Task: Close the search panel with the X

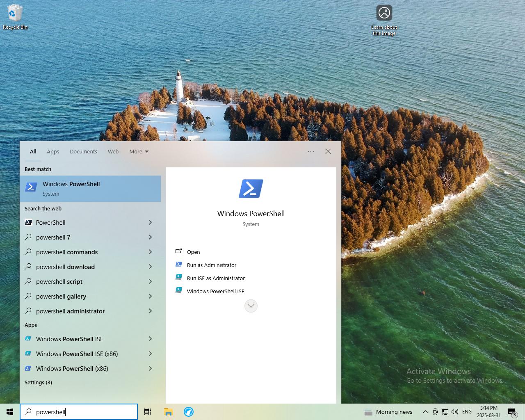Action: point(328,151)
